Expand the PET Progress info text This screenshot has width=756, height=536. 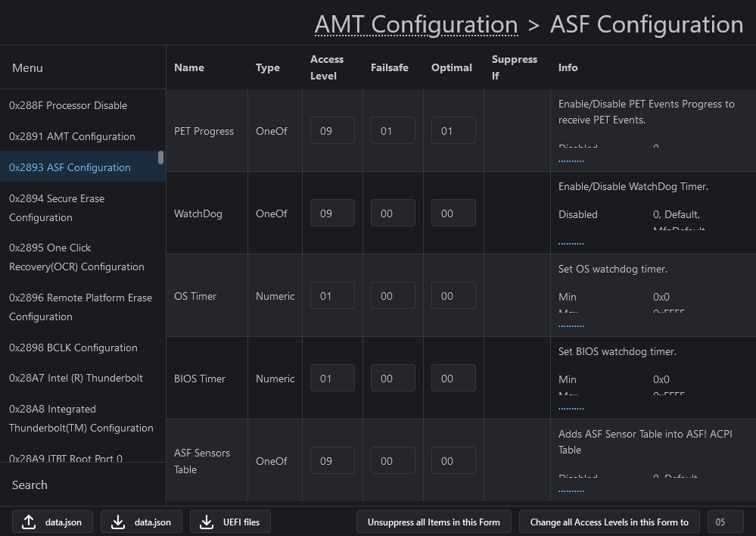[571, 160]
